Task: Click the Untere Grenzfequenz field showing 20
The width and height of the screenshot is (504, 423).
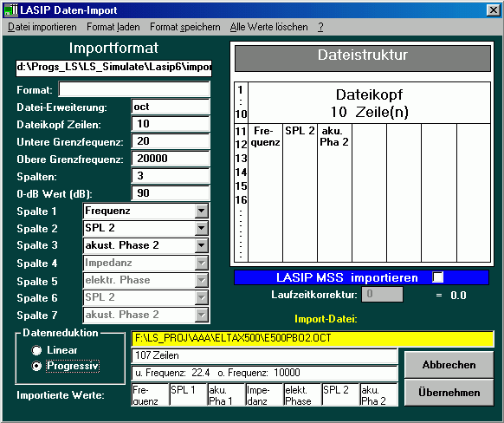Action: tap(171, 141)
